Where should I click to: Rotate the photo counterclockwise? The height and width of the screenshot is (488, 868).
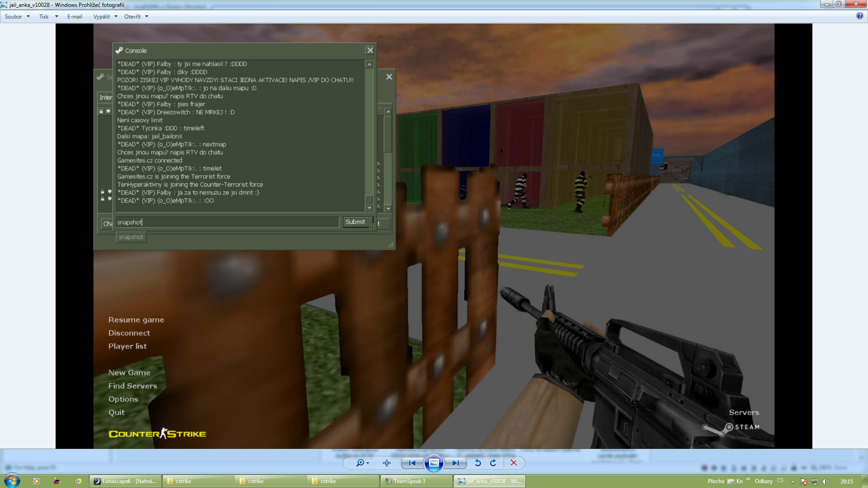[478, 463]
